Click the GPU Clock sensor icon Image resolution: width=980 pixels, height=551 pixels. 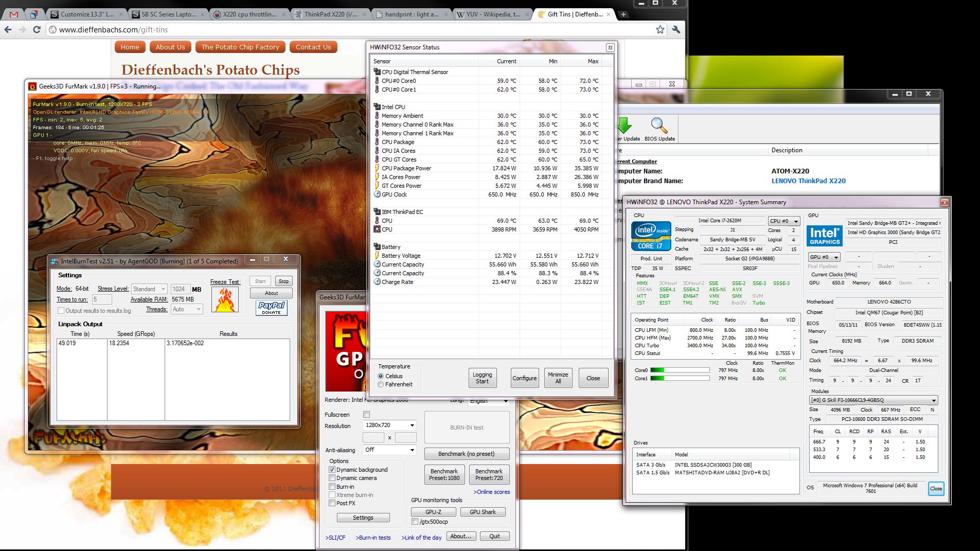coord(377,194)
